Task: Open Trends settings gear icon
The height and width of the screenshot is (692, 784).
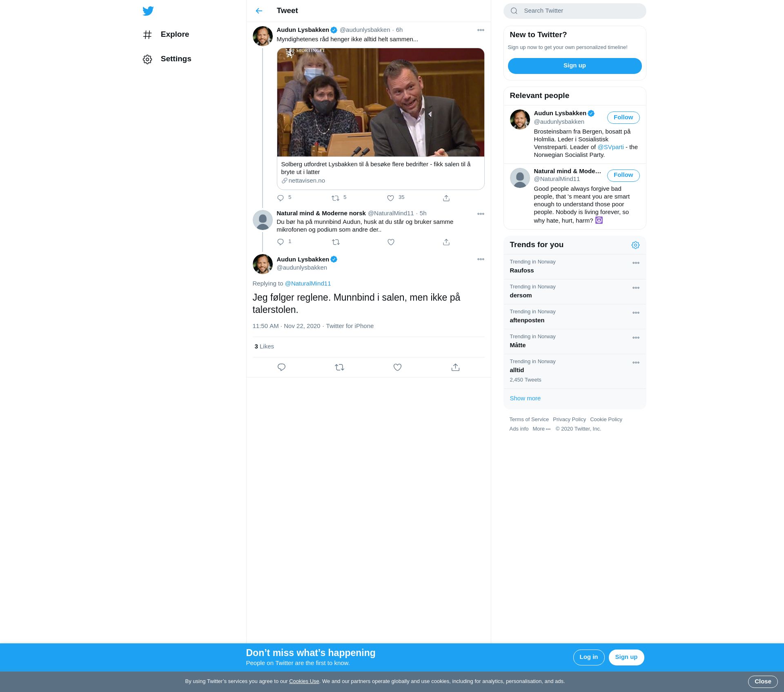Action: tap(635, 245)
